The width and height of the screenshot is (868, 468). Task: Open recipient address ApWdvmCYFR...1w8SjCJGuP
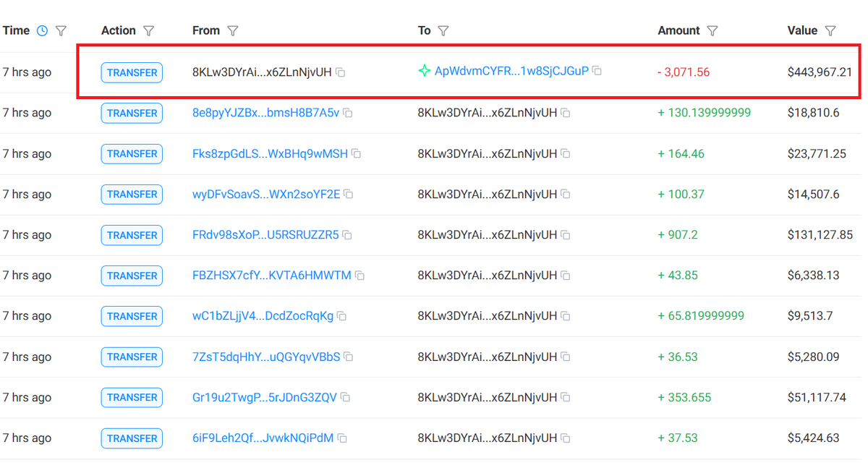[511, 71]
